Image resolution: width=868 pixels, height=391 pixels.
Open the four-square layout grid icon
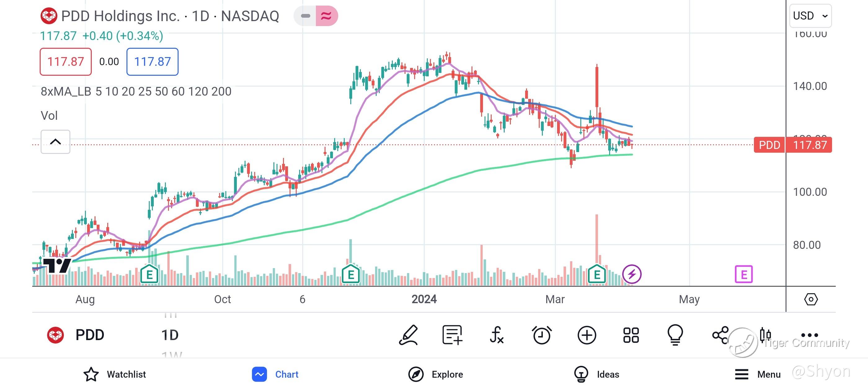(631, 335)
